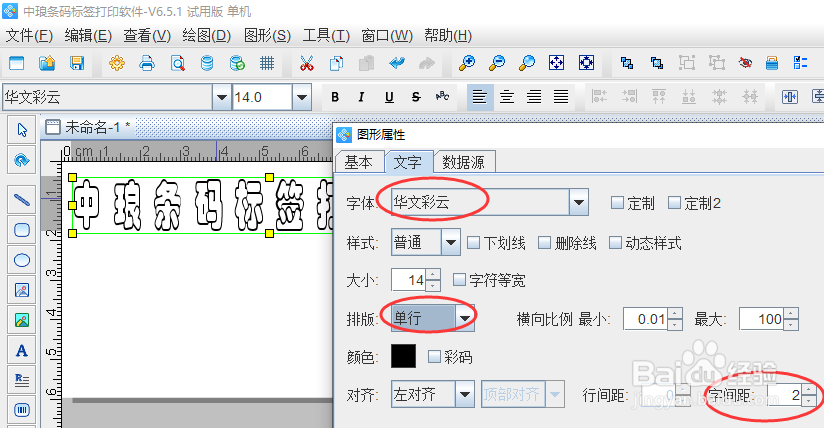Expand the 左对齐 alignment dropdown
The image size is (824, 428).
coord(465,394)
